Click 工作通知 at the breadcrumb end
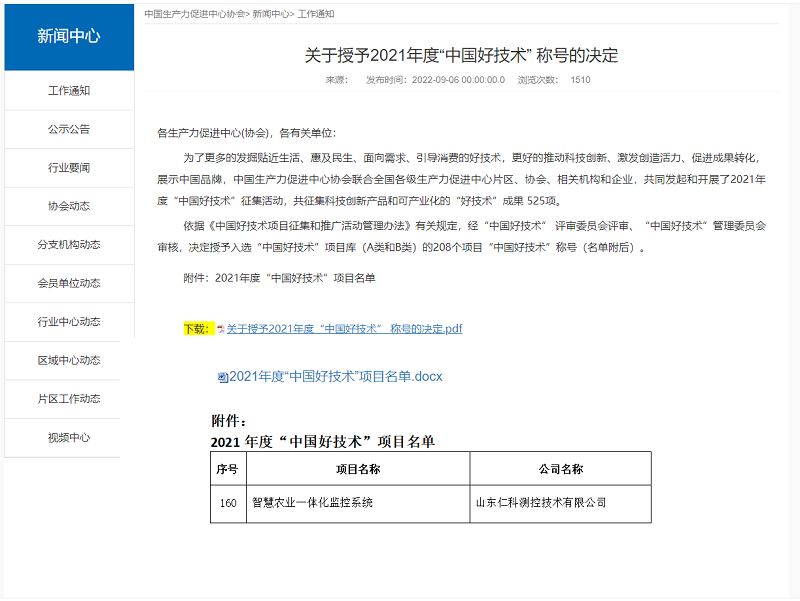Viewport: 800px width, 601px height. point(316,14)
